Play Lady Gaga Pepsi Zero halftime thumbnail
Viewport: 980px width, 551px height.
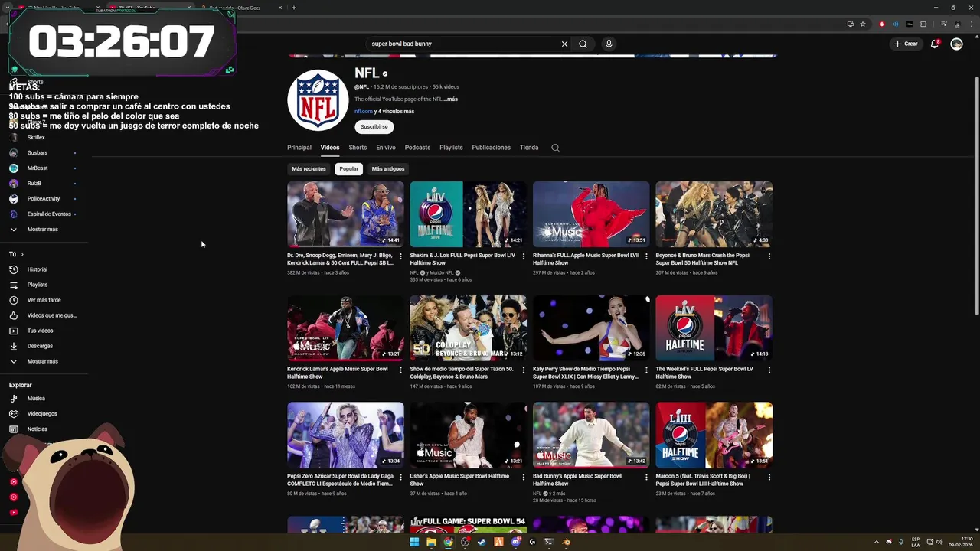pos(345,435)
